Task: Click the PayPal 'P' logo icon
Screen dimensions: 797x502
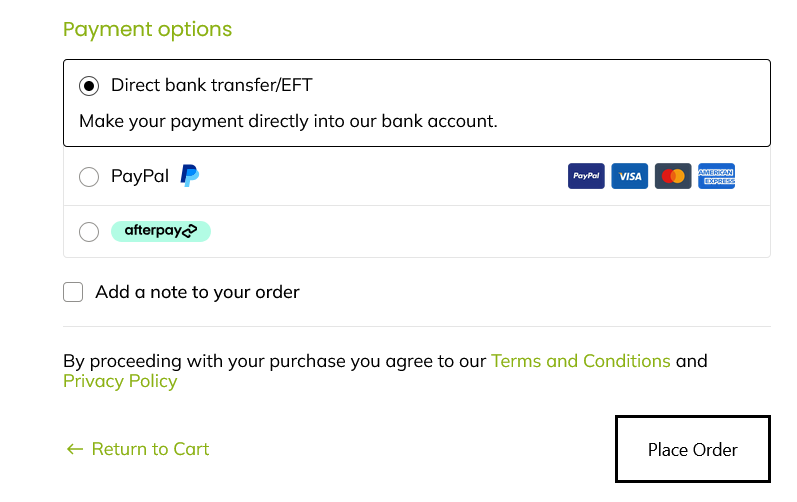Action: (x=190, y=176)
